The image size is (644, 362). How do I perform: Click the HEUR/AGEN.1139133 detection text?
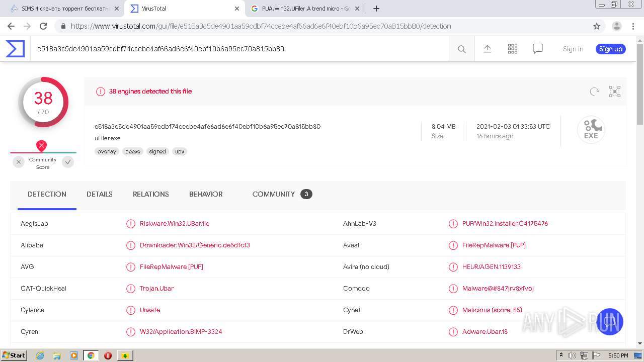point(492,267)
